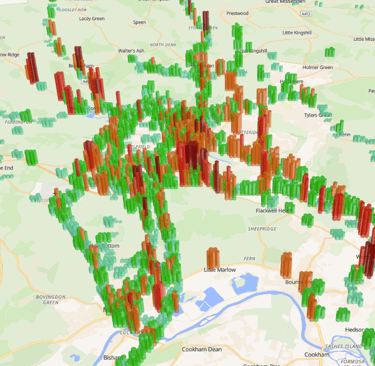Click orange bar cluster above Little Marlow
Image resolution: width=375 pixels, height=366 pixels.
pyautogui.click(x=213, y=257)
